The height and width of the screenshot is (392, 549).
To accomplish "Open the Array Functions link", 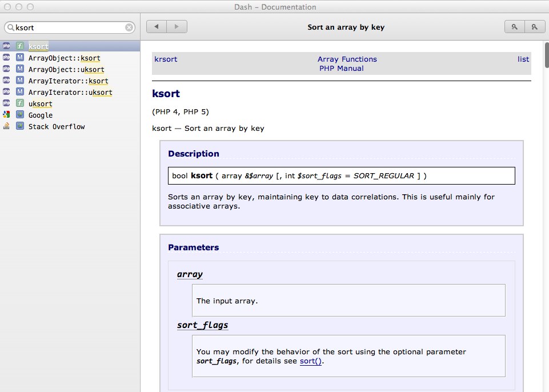I will coord(347,59).
